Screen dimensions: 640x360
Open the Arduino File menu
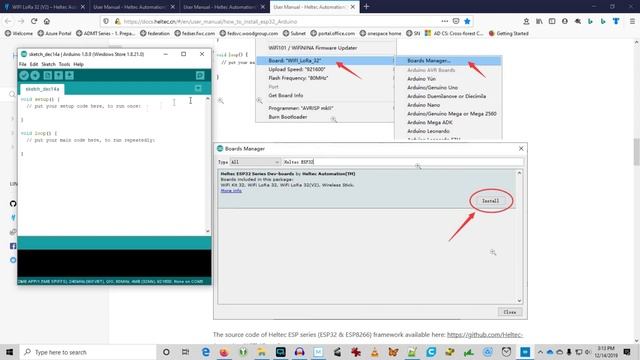coord(22,64)
